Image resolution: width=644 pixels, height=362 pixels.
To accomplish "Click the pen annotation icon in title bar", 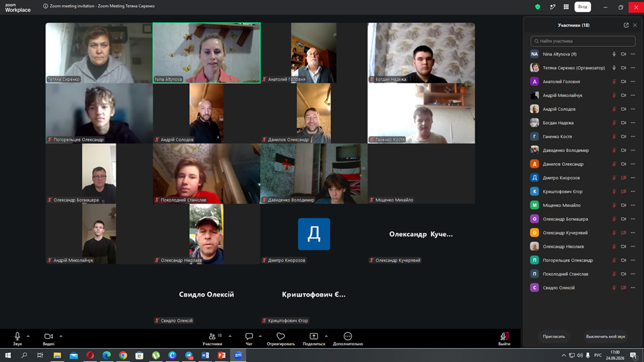I will (552, 7).
